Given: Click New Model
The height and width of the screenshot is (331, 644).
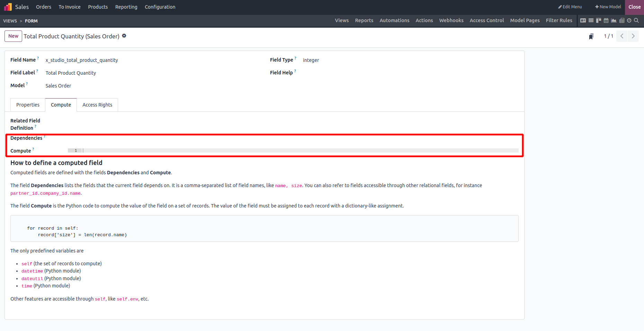Looking at the screenshot, I should coord(608,7).
